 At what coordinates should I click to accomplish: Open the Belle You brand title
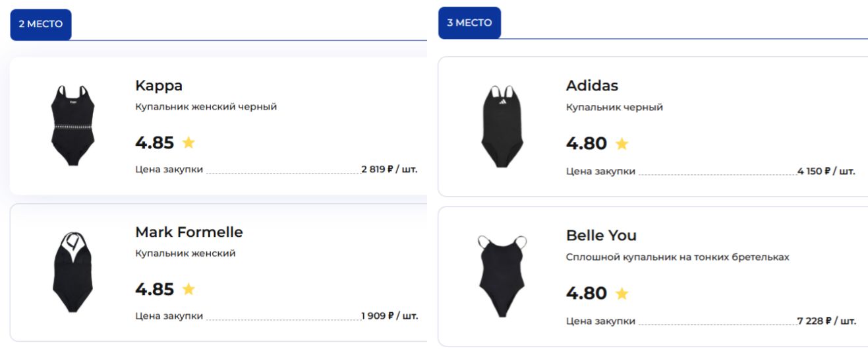(601, 236)
